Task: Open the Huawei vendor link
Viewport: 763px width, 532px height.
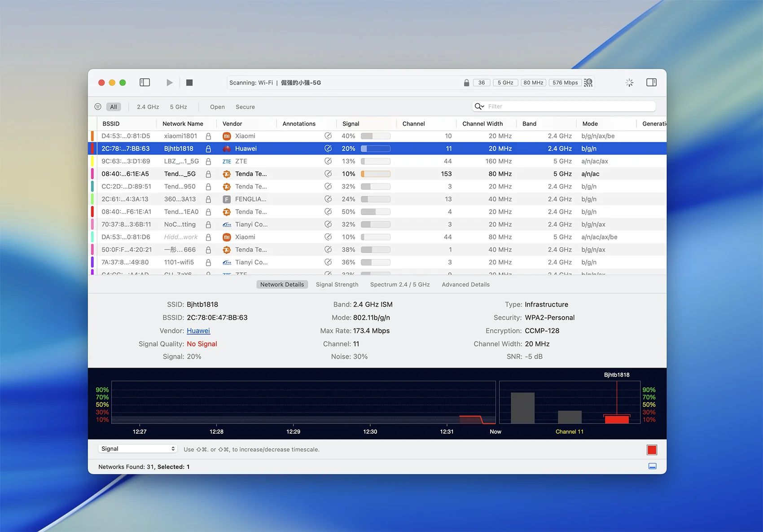Action: tap(198, 331)
